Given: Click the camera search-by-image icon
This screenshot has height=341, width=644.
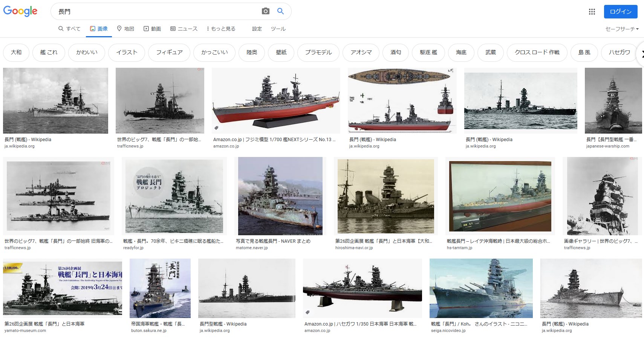Looking at the screenshot, I should click(265, 11).
